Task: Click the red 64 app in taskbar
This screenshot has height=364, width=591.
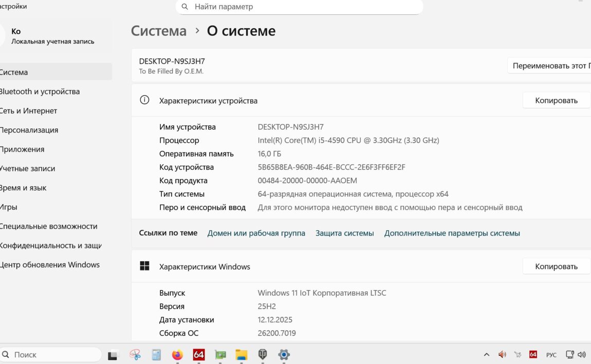Action: tap(199, 354)
